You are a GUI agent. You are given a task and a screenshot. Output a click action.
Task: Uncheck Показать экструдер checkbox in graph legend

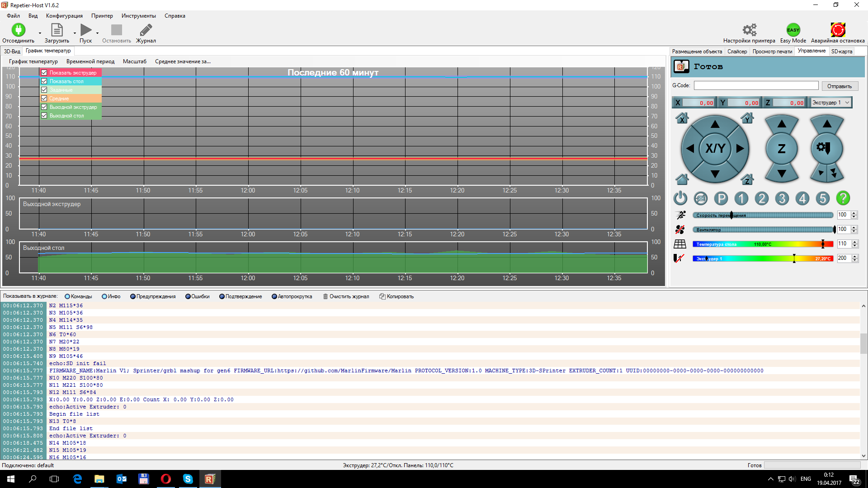click(x=44, y=73)
